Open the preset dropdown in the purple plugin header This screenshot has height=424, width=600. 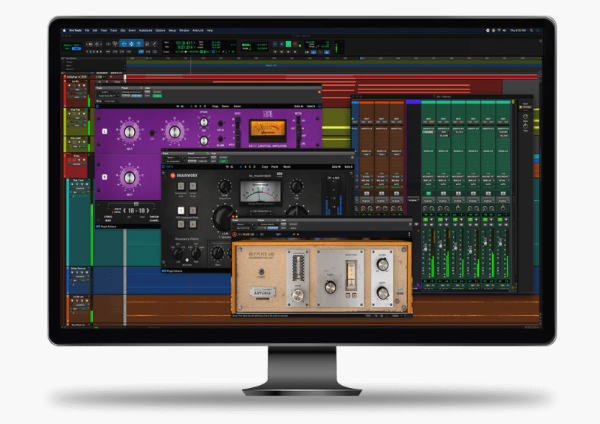130,91
